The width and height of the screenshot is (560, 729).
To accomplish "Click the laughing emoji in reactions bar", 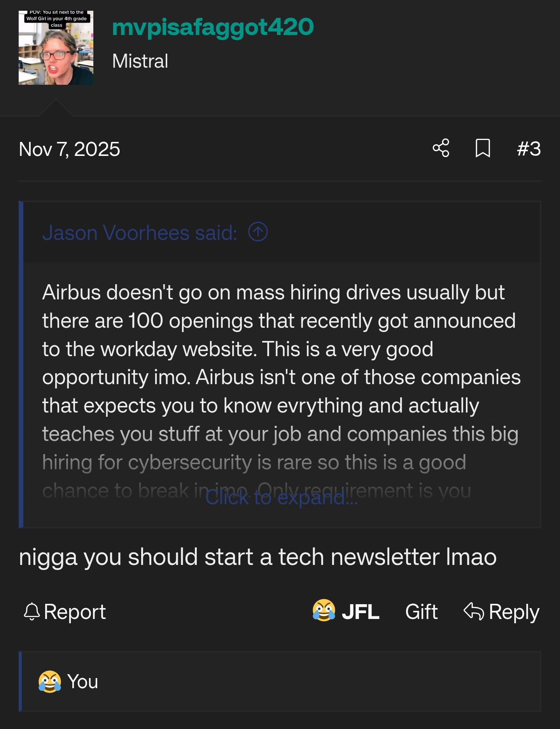I will [50, 682].
